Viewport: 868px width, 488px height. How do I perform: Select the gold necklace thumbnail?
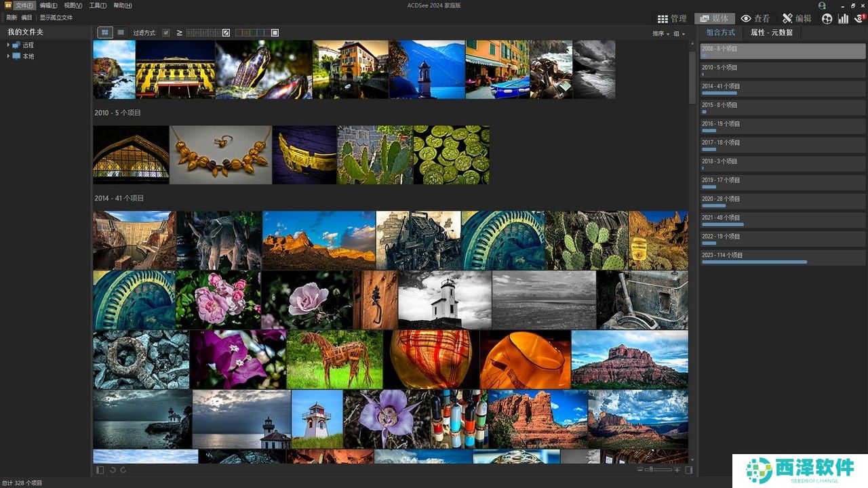(x=220, y=155)
